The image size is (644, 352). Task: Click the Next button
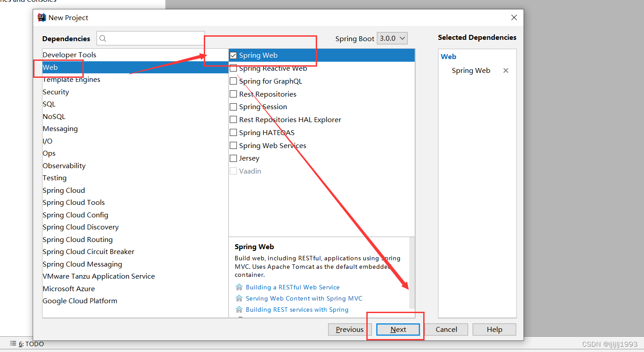click(398, 330)
